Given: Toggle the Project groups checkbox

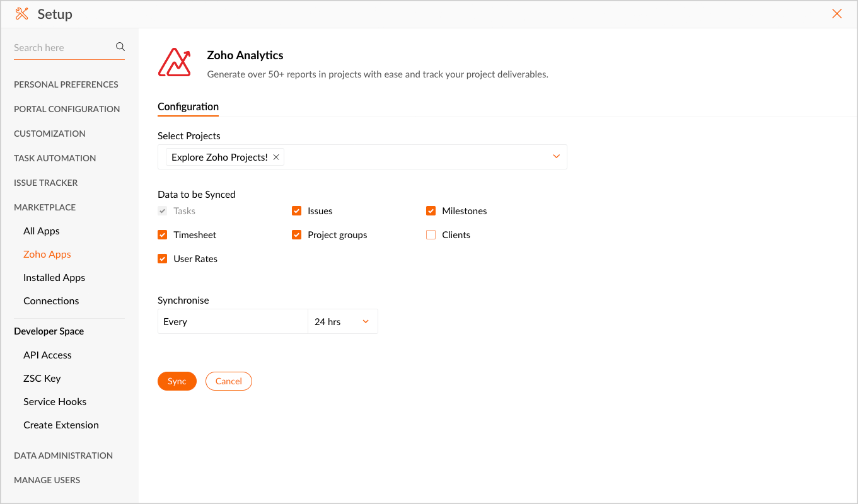Looking at the screenshot, I should 297,235.
